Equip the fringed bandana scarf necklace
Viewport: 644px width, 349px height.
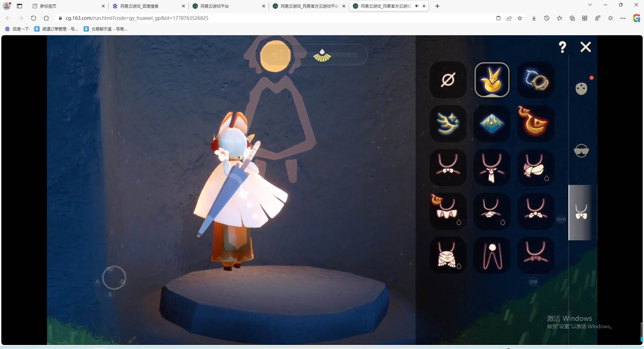(x=448, y=255)
